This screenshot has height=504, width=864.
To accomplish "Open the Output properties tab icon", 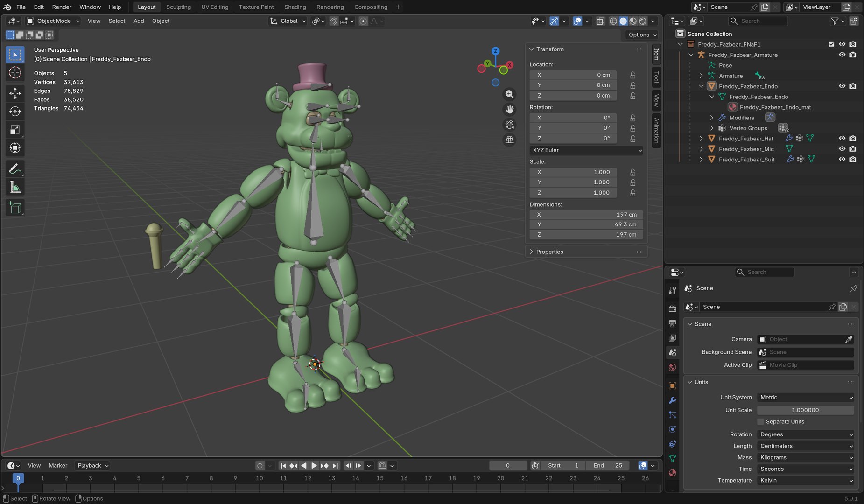I will tap(672, 323).
